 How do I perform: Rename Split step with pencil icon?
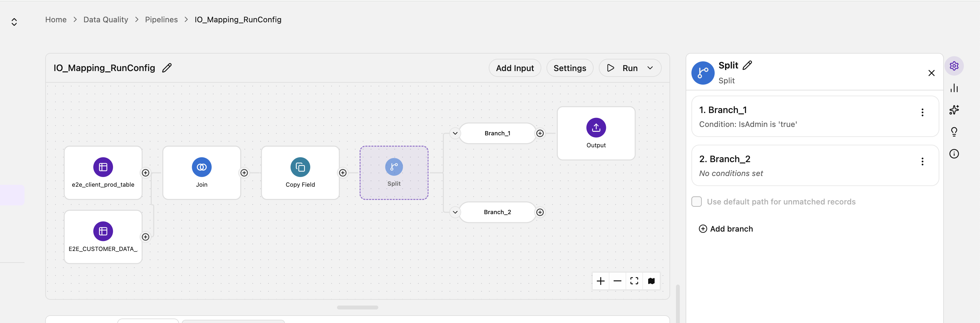click(x=747, y=65)
